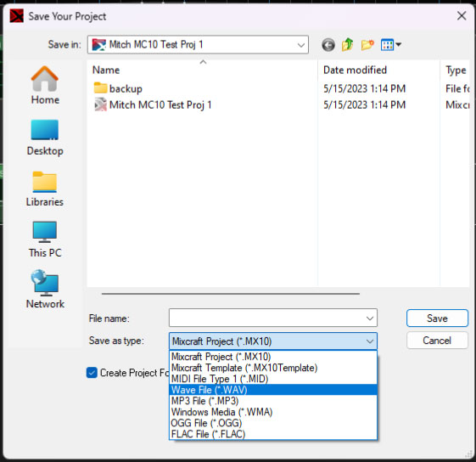Collapse the Save as type dropdown
This screenshot has width=476, height=462.
coord(369,341)
